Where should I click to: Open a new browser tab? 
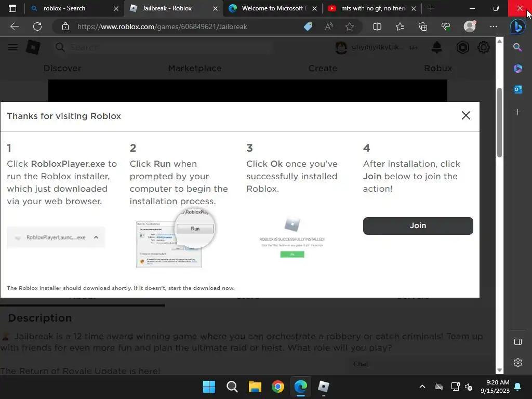[x=431, y=8]
